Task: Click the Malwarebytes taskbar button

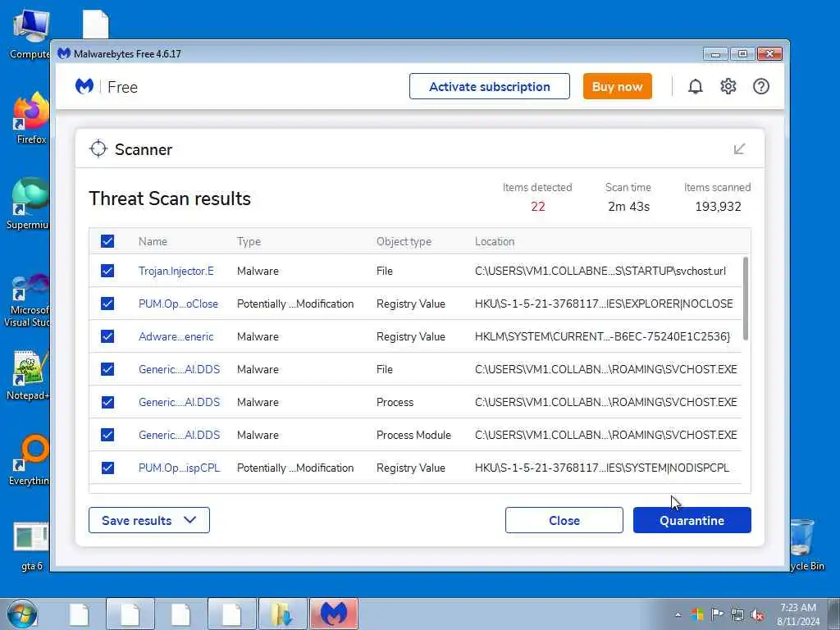Action: click(334, 614)
